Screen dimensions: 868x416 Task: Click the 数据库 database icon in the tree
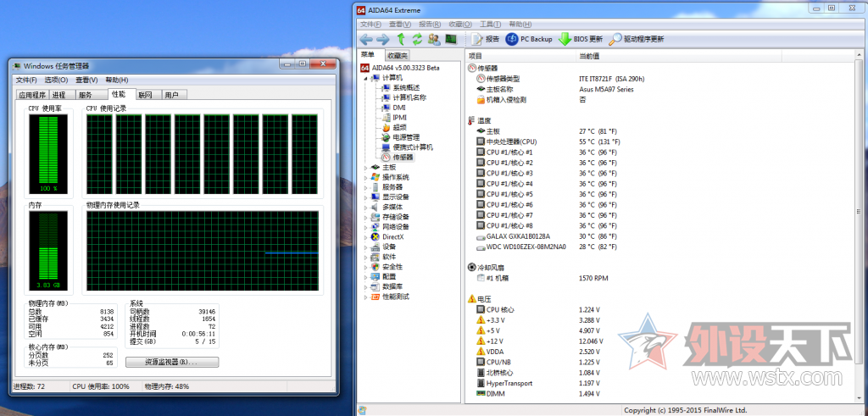pyautogui.click(x=376, y=286)
